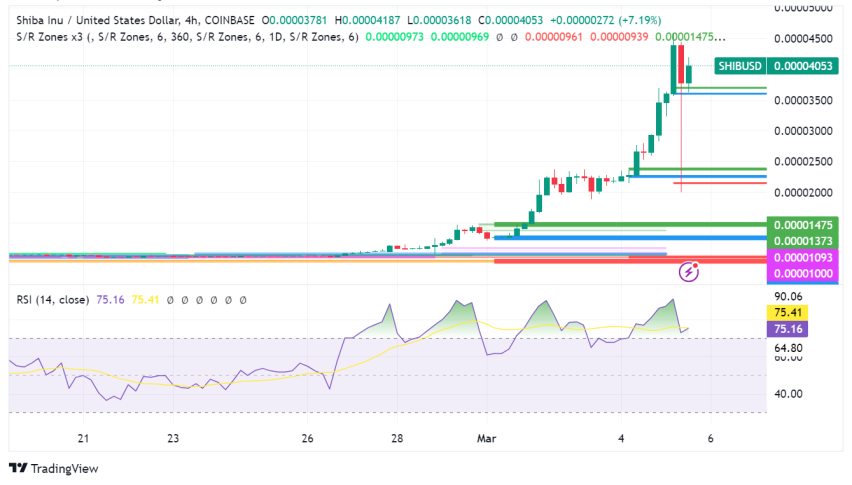Click the 40.00 level on RSI scale
This screenshot has height=485, width=852.
pos(790,393)
